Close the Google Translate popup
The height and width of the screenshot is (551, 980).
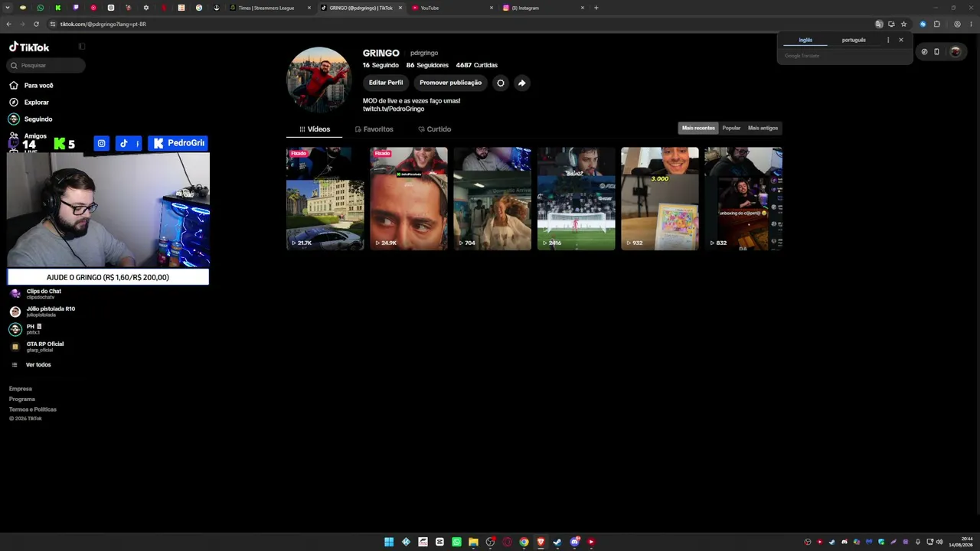click(901, 40)
